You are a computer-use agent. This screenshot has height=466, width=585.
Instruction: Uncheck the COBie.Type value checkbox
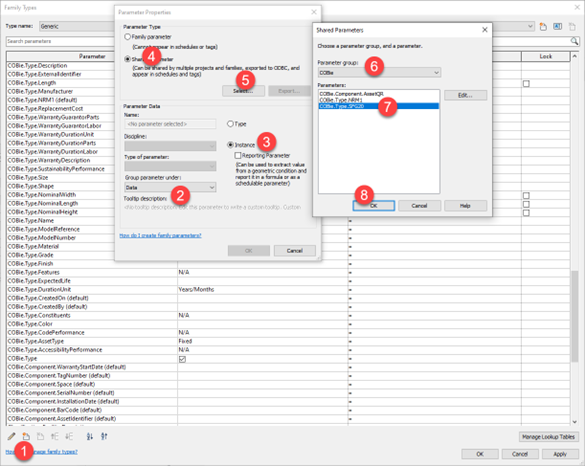pyautogui.click(x=182, y=359)
